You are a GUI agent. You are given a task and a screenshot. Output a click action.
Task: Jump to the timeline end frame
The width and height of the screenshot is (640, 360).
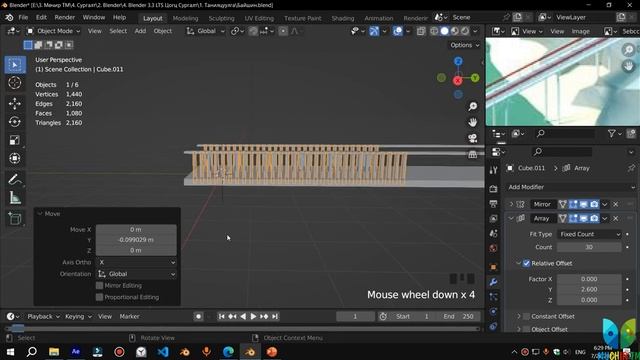point(275,316)
